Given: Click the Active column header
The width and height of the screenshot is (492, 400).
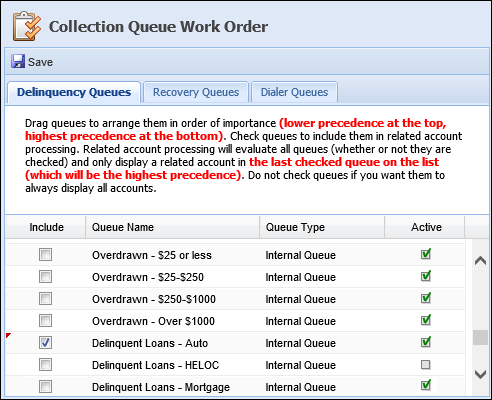Looking at the screenshot, I should point(425,227).
